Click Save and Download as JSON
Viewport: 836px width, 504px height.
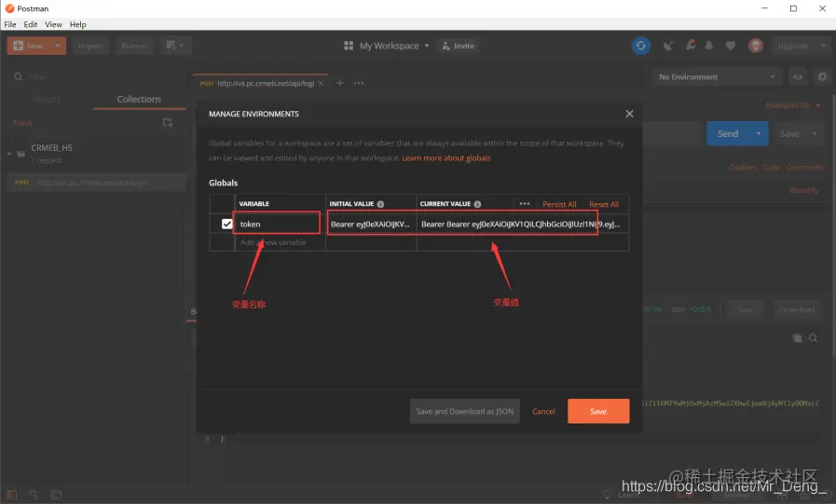(x=464, y=411)
